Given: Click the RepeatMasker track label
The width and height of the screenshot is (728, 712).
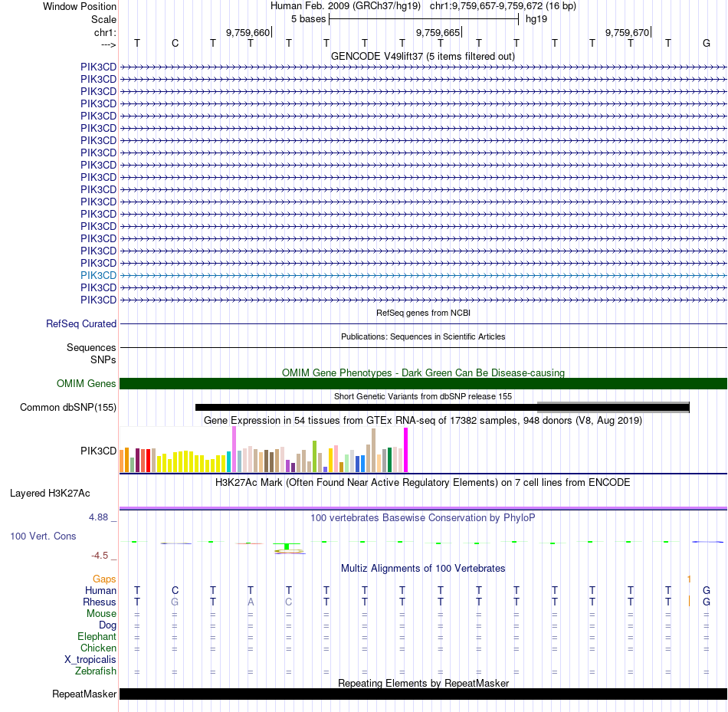Looking at the screenshot, I should [84, 694].
